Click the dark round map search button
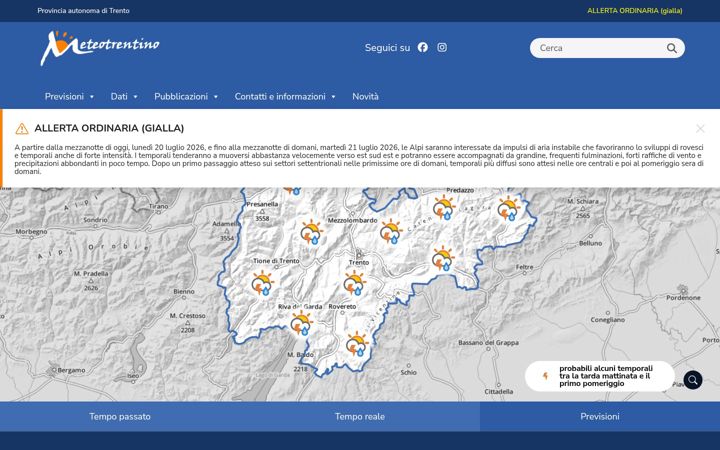720x450 pixels. [693, 380]
